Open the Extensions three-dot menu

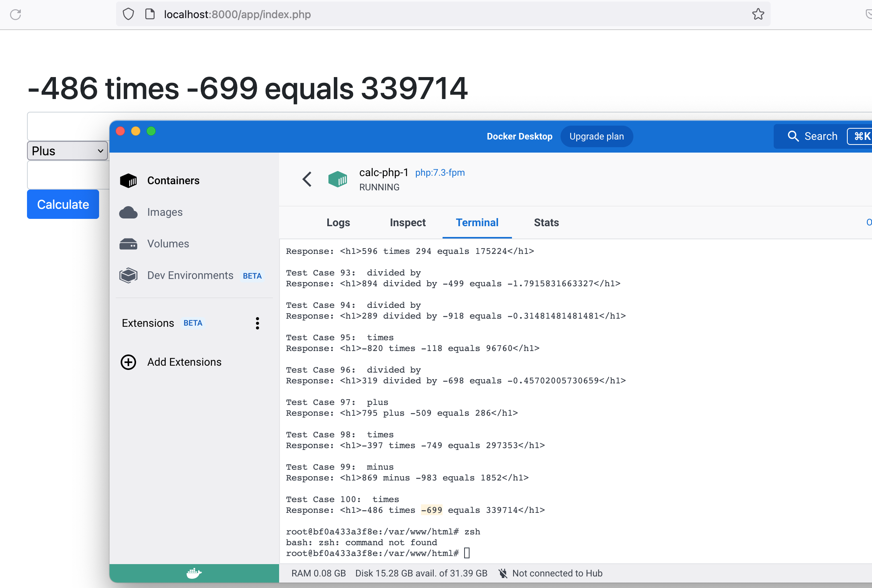coord(257,323)
